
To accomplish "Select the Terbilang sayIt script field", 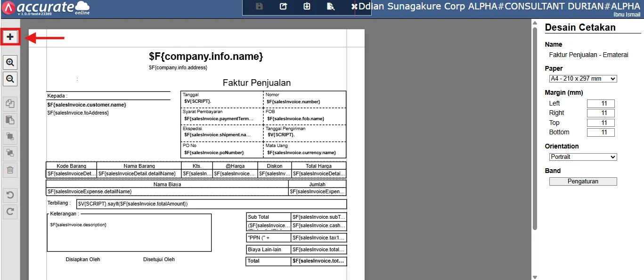I will tap(212, 204).
